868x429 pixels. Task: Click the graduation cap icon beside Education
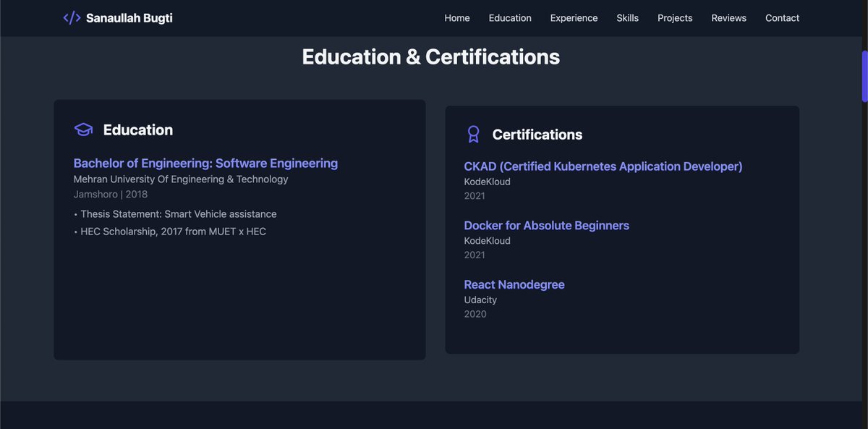pos(83,128)
